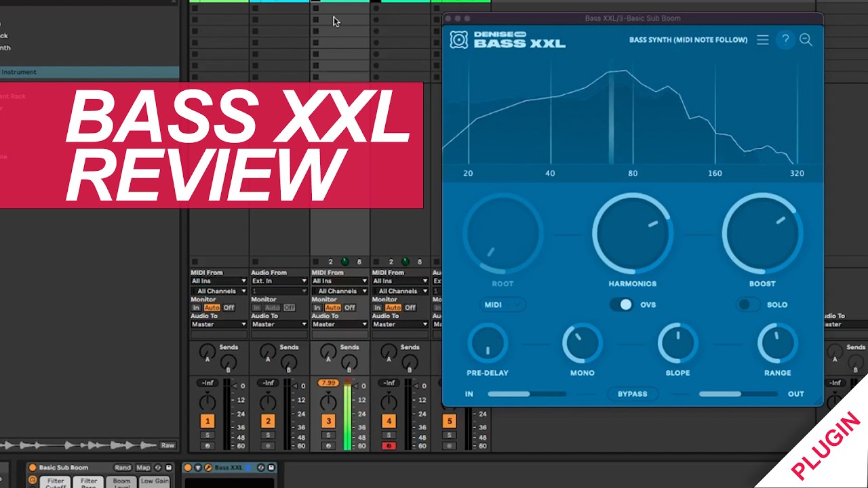
Task: Click the Map button on Basic Sub Boom
Action: click(143, 468)
